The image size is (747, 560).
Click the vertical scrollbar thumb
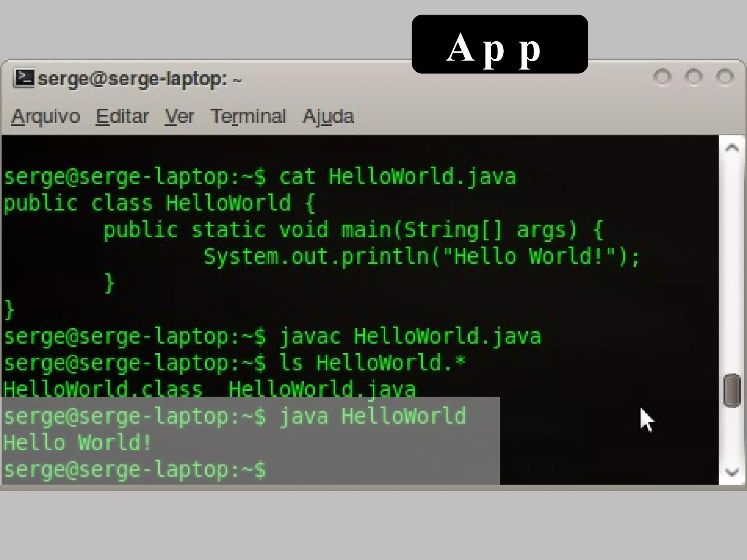(732, 390)
